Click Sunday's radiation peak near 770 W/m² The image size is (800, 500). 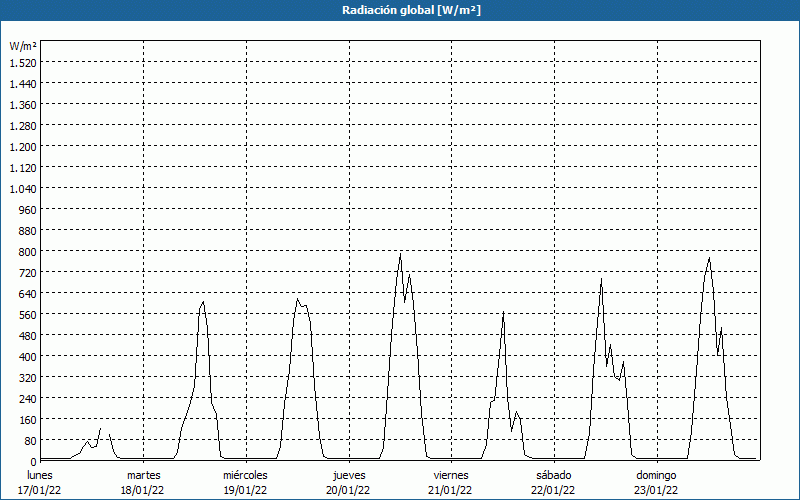tap(709, 258)
